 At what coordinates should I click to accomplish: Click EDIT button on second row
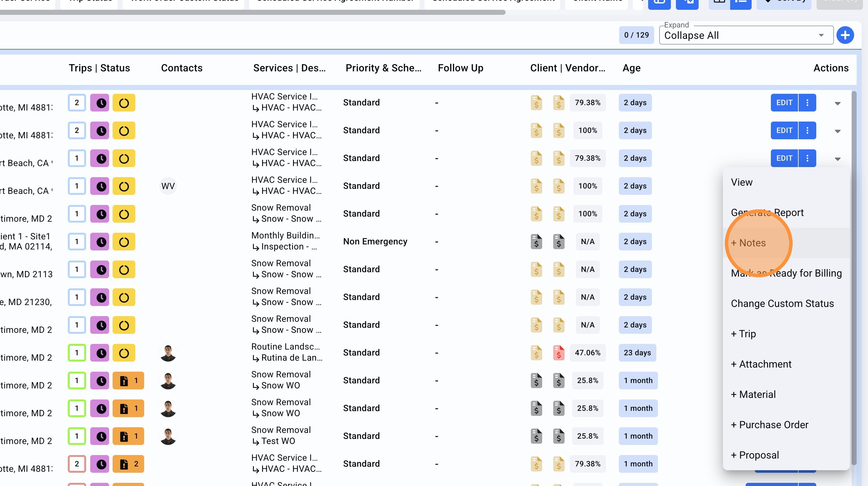pos(784,130)
